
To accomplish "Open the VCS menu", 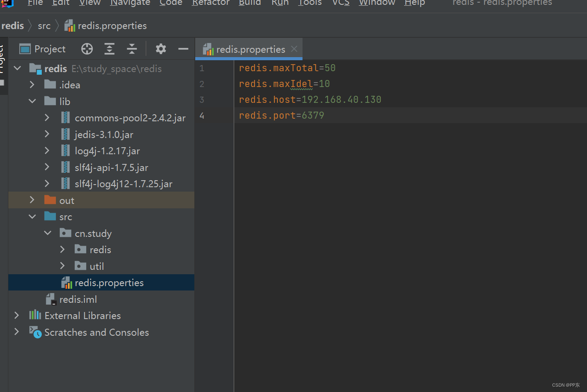I will click(341, 3).
